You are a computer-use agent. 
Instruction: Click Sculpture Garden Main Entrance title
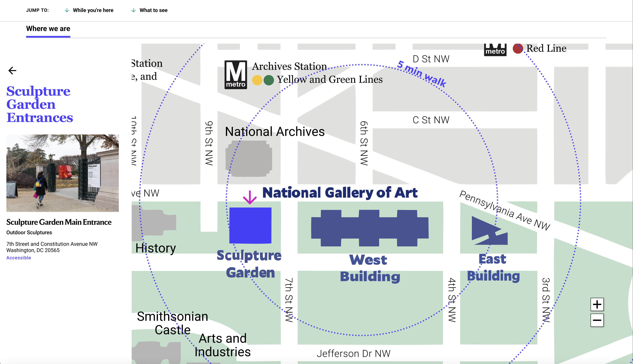pyautogui.click(x=59, y=222)
